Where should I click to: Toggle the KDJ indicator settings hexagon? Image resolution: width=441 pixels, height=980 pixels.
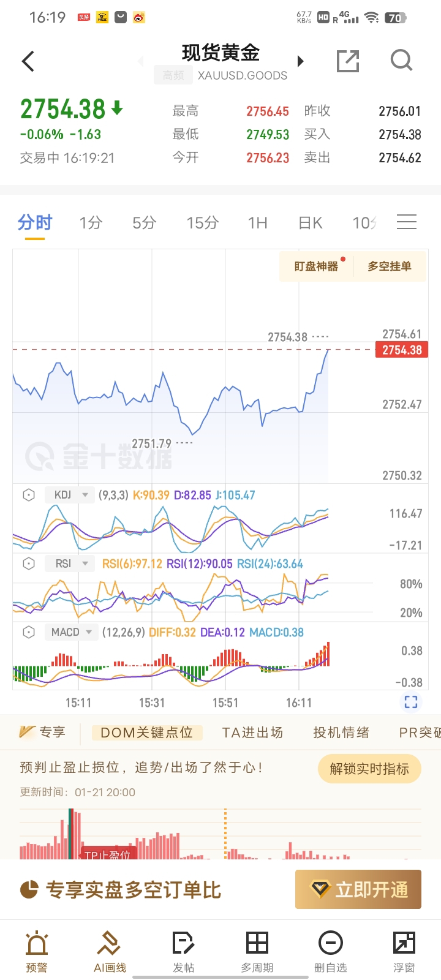click(29, 495)
